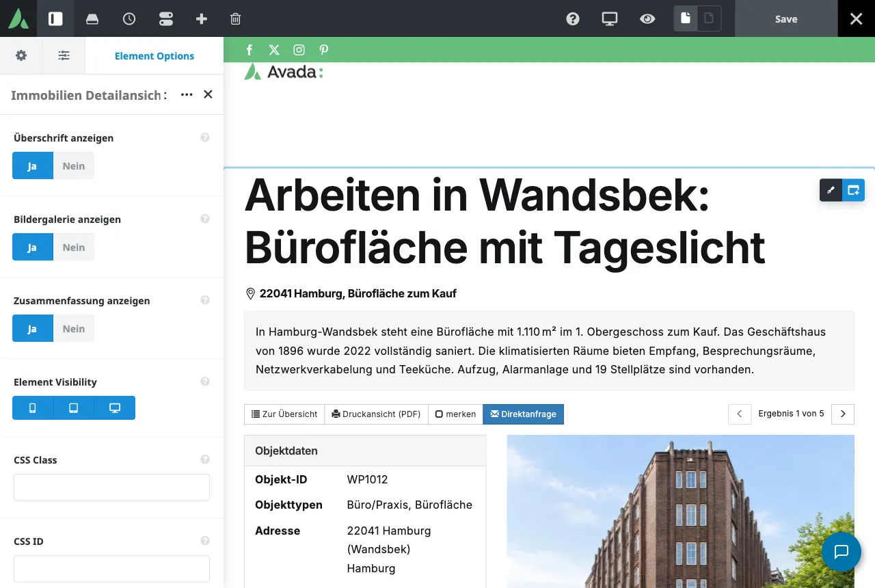
Task: Open the library drawer icon
Action: click(92, 19)
